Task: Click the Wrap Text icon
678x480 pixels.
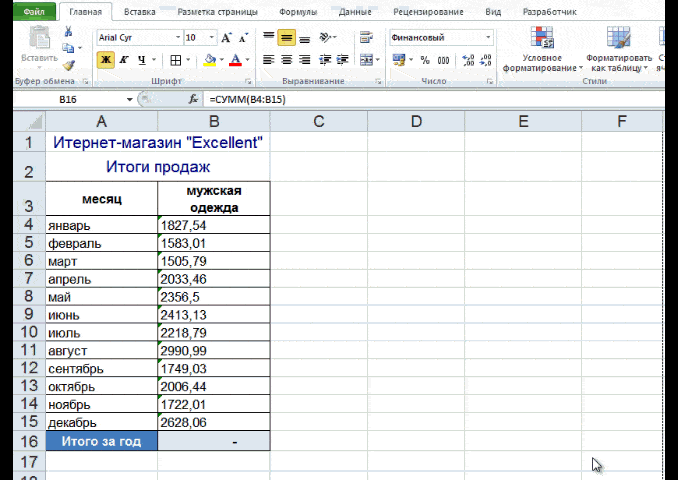Action: click(366, 37)
